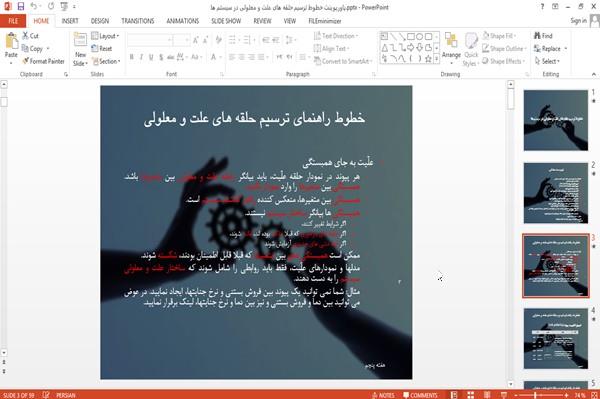Open the Section dropdown
The width and height of the screenshot is (600, 399).
106,61
